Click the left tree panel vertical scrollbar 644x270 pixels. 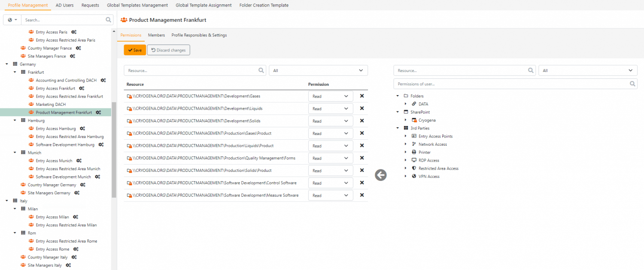114,150
